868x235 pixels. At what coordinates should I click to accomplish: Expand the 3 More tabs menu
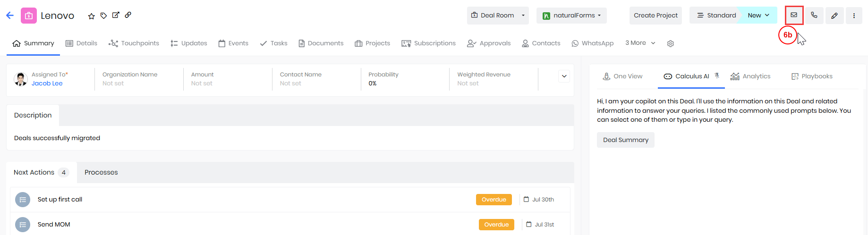pyautogui.click(x=640, y=43)
